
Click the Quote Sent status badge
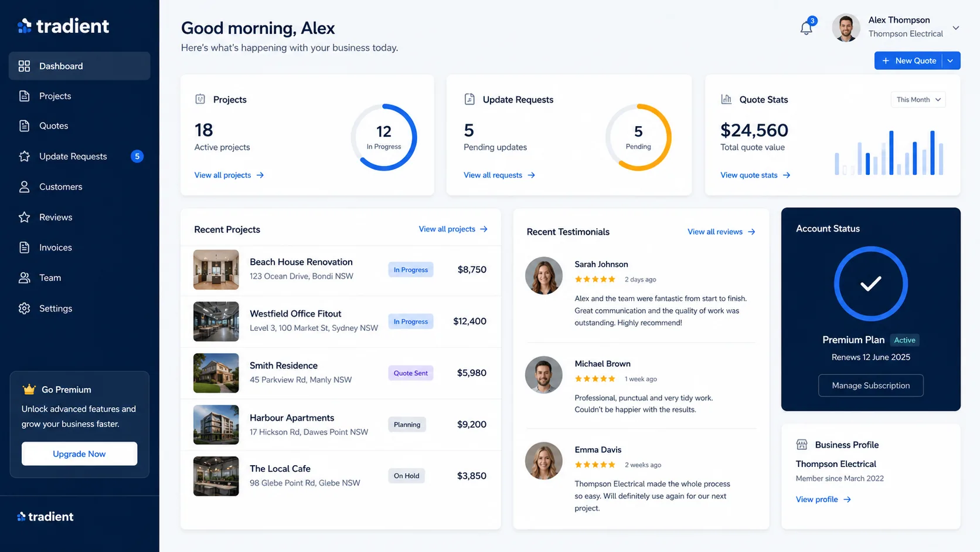point(411,373)
